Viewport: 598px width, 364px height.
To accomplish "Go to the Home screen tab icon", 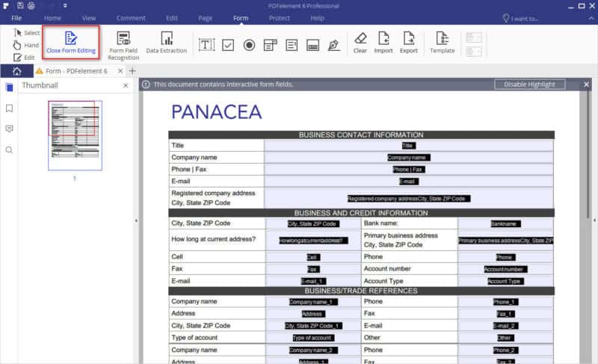I will [16, 71].
